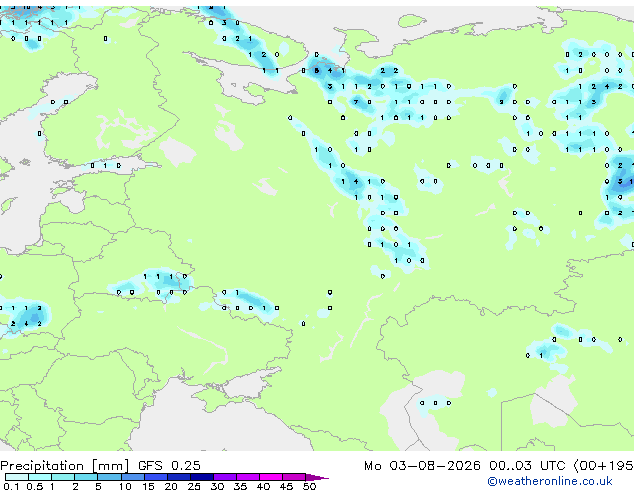This screenshot has width=634, height=490.
Task: Select the 0.1 mm legend color box
Action: coord(17,477)
